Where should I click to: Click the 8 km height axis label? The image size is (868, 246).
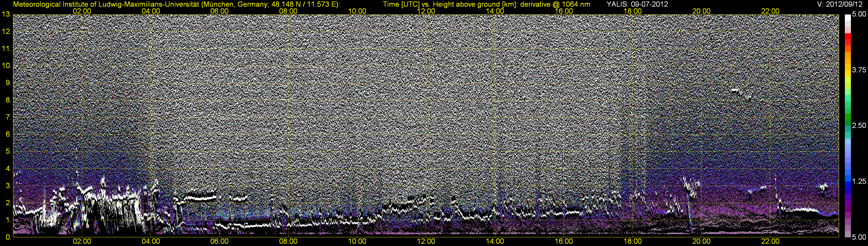pyautogui.click(x=8, y=100)
